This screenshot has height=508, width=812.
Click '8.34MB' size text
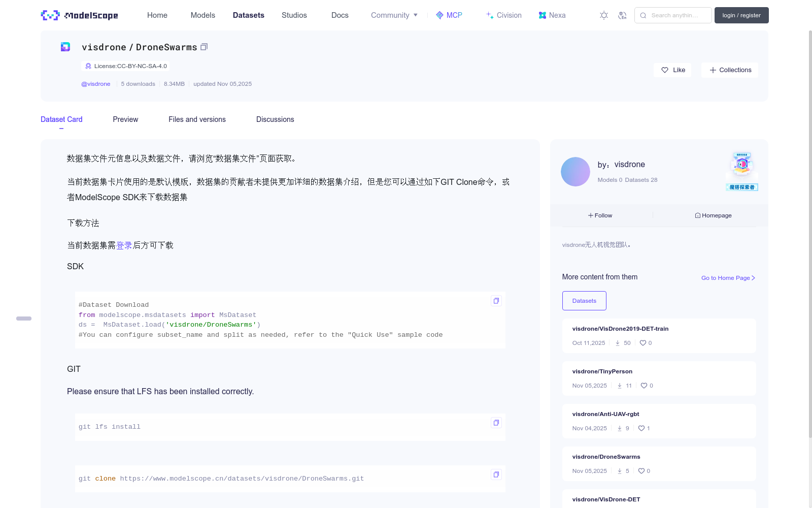pyautogui.click(x=174, y=84)
